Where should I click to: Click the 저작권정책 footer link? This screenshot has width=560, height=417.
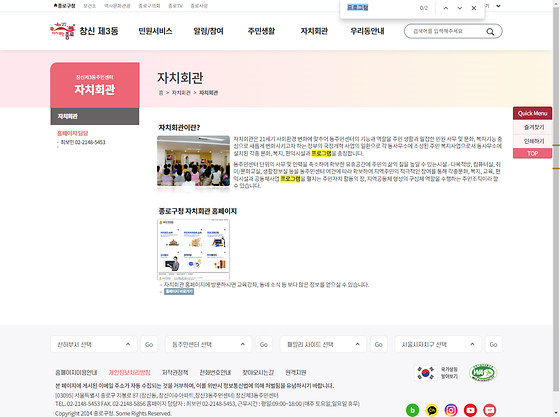pos(175,372)
